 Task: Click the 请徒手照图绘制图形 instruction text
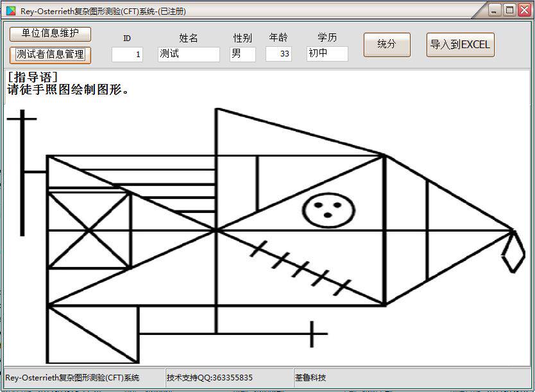point(67,90)
